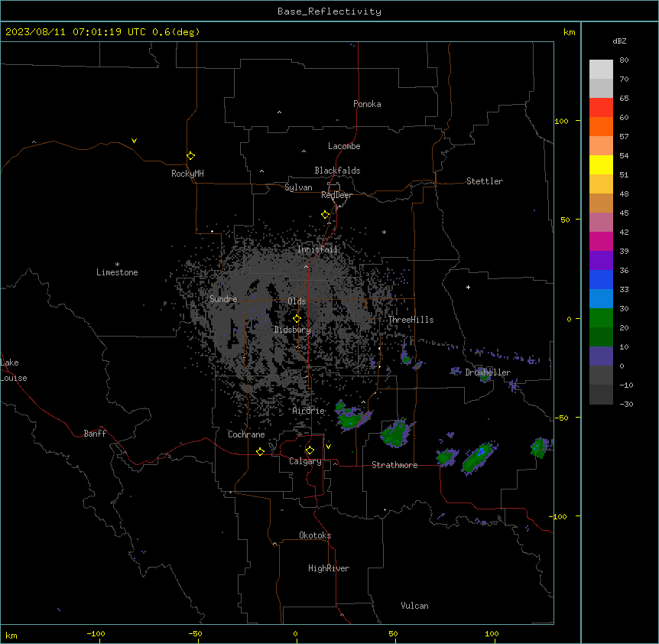Click the Stettler city label

point(485,181)
